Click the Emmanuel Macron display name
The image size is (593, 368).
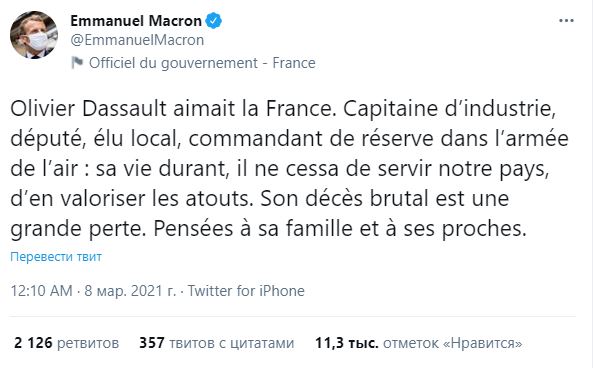[136, 20]
